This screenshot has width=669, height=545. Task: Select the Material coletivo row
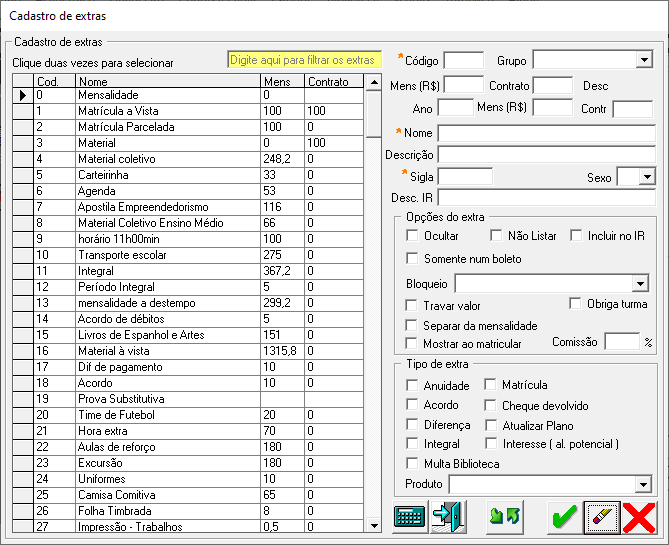tap(188, 159)
